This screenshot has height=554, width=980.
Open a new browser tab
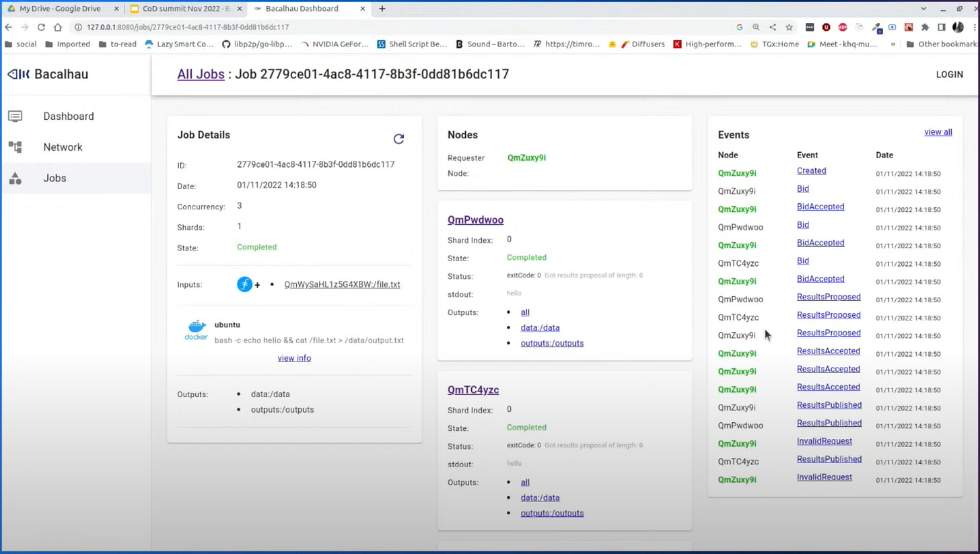382,9
